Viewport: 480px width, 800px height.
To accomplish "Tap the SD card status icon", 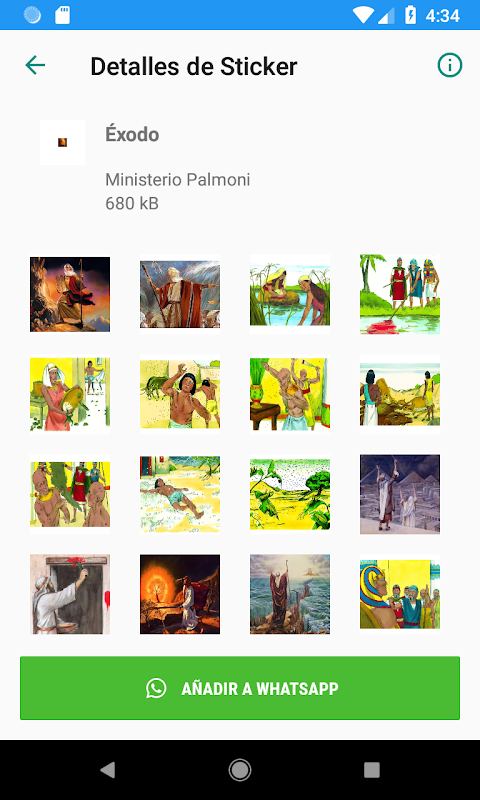I will [63, 15].
